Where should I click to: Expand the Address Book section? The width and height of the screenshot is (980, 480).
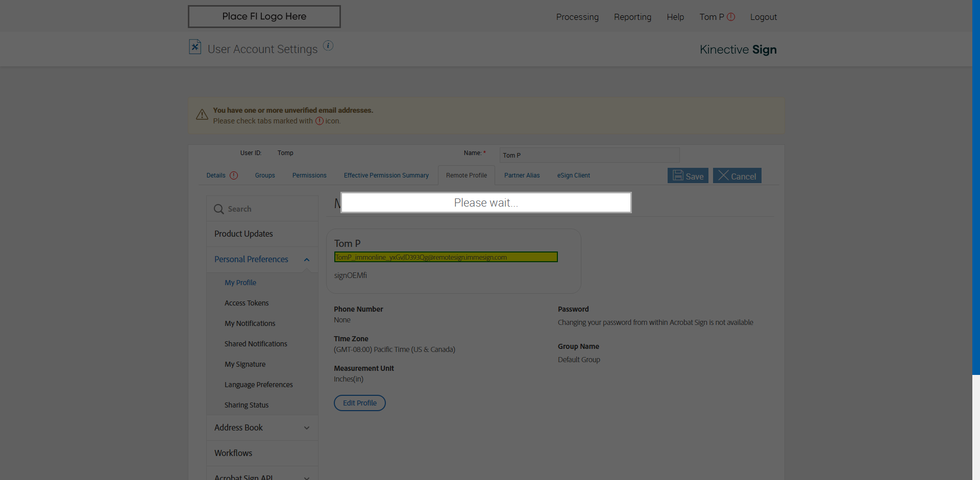(307, 428)
